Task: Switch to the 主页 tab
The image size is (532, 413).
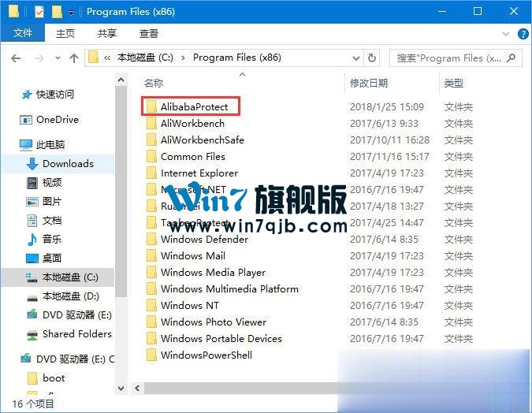Action: pos(65,33)
